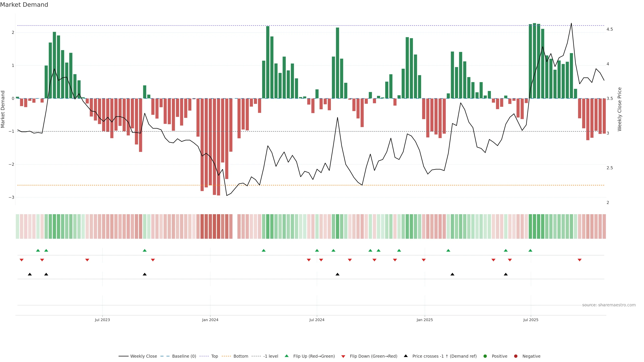Click the Market Demand chart title
This screenshot has width=644, height=362.
point(24,5)
